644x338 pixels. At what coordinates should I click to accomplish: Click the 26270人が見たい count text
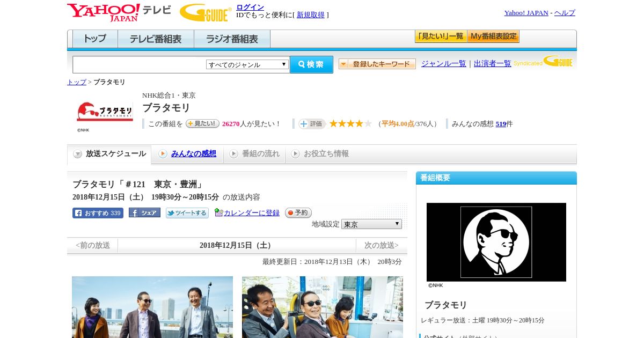(252, 124)
